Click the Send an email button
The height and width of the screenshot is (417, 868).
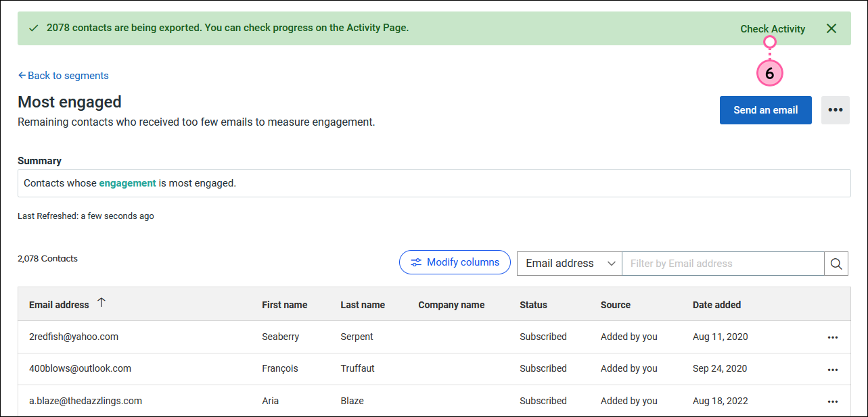pos(766,110)
